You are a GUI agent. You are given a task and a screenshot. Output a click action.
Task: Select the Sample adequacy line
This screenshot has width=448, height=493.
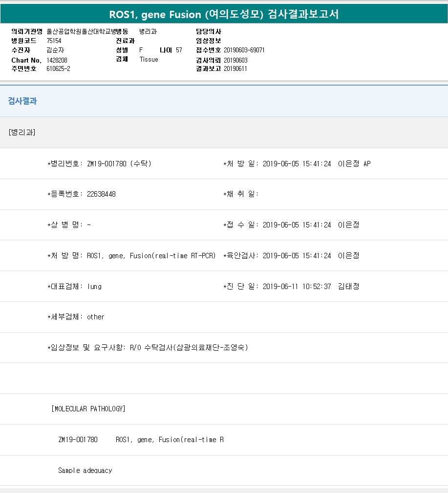[x=85, y=471]
